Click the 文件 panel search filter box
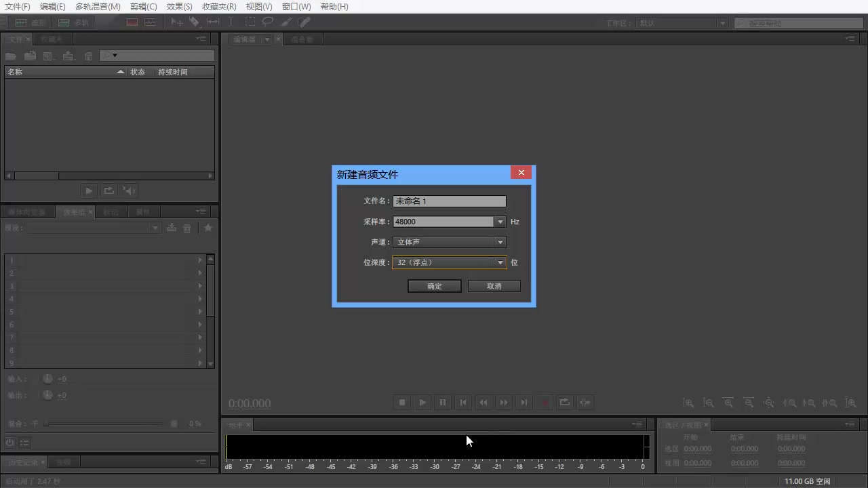Viewport: 868px width, 488px height. coord(157,56)
